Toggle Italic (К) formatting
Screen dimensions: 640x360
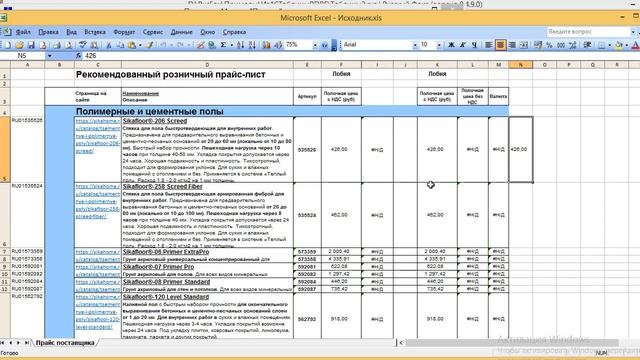tap(462, 45)
